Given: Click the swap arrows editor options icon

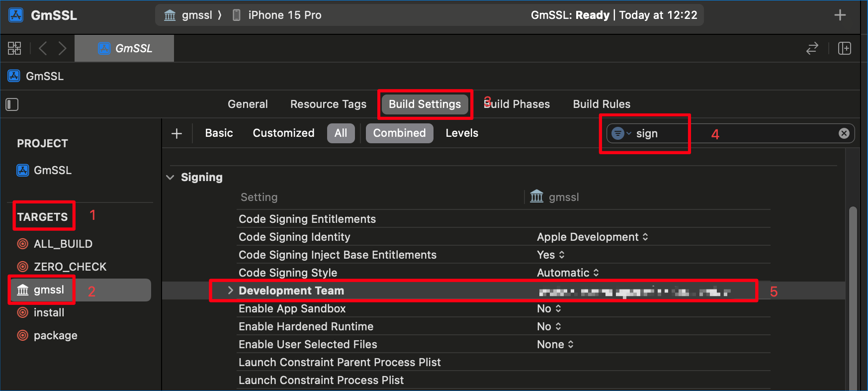Looking at the screenshot, I should click(812, 48).
